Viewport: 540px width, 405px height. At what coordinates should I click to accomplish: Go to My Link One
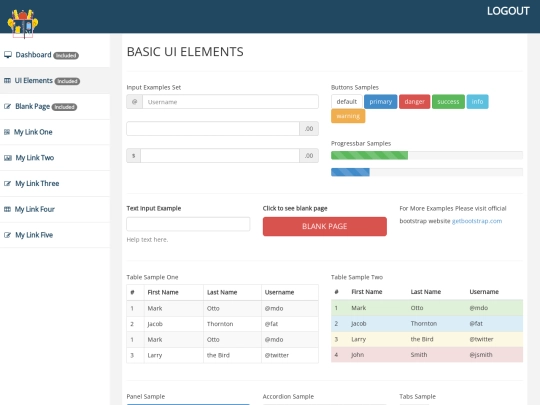click(x=55, y=132)
